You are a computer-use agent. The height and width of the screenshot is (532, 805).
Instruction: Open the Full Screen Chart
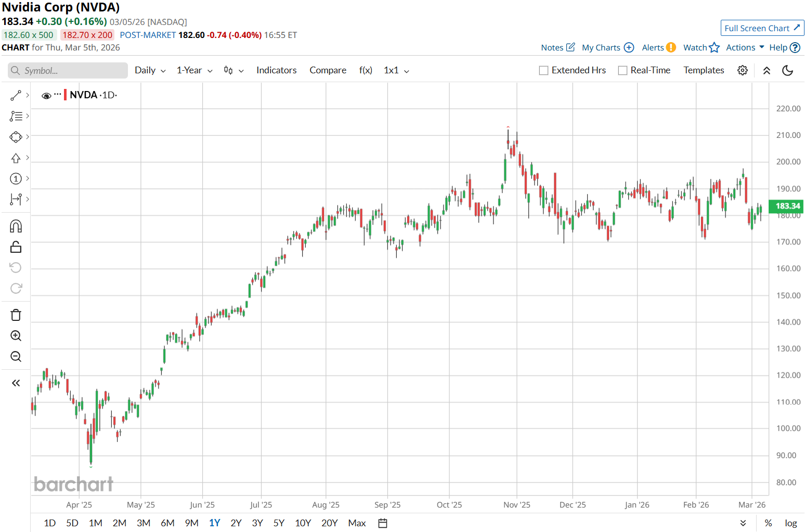click(762, 28)
